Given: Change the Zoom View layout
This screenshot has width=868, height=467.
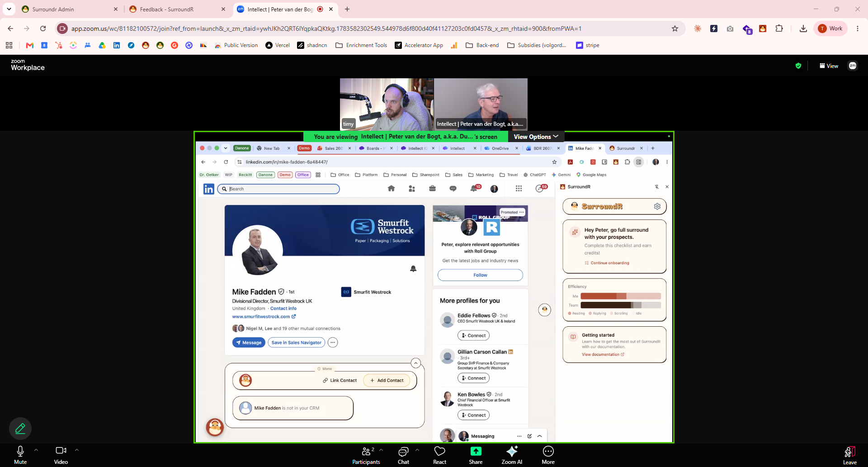Looking at the screenshot, I should tap(829, 66).
